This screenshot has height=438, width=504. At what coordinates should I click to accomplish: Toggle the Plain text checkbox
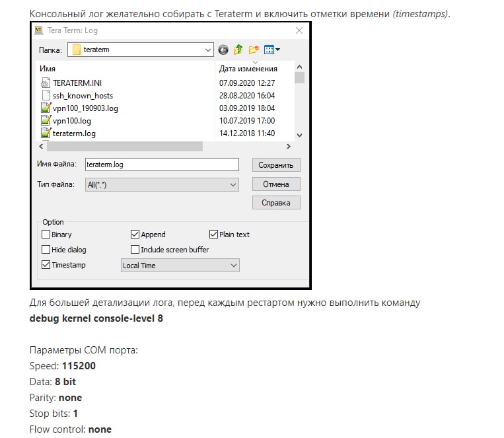213,234
